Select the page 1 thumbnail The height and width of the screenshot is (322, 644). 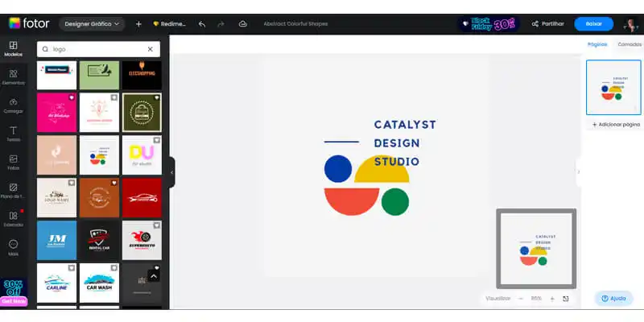pyautogui.click(x=613, y=88)
